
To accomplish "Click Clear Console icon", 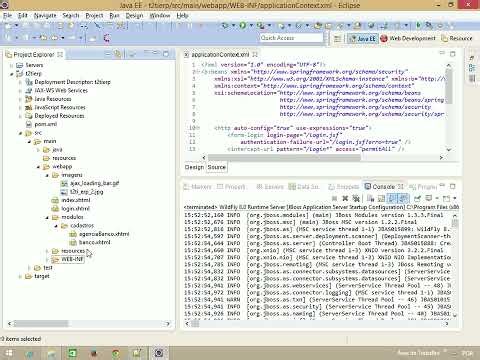I will (x=370, y=199).
